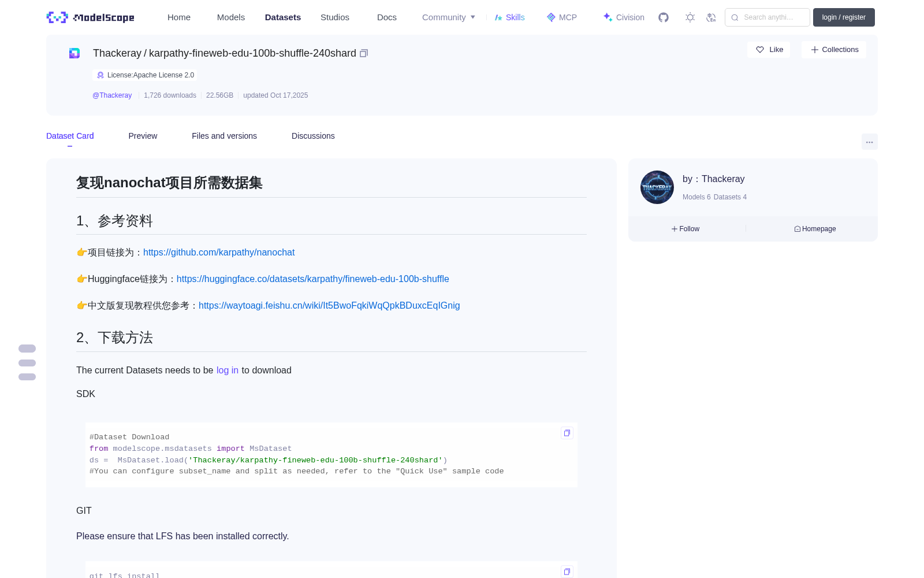This screenshot has height=578, width=924.
Task: Open the Discussions tab
Action: click(x=313, y=136)
